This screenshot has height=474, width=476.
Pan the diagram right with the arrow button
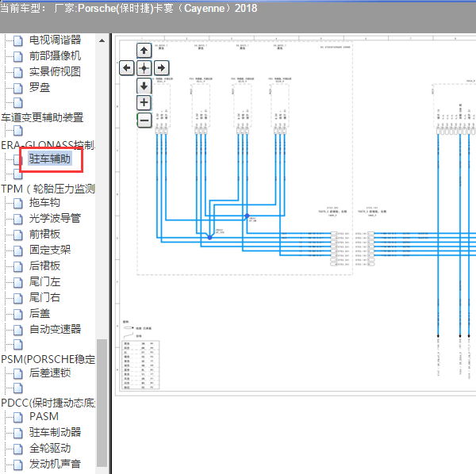[x=162, y=67]
